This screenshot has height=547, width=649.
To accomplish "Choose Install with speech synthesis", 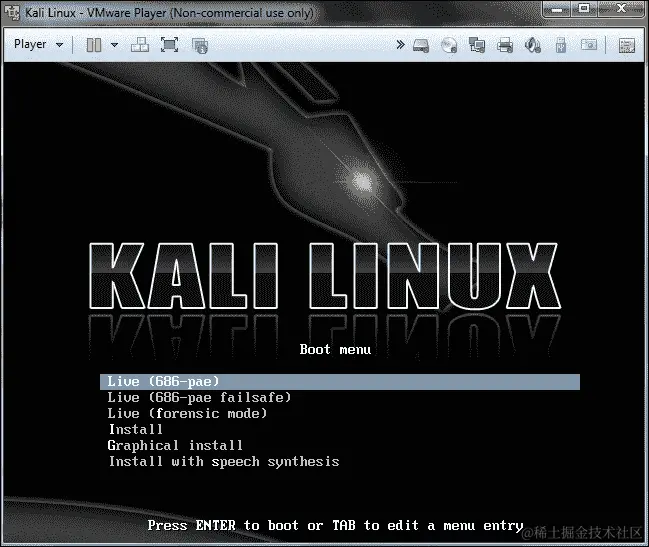I will coord(224,462).
